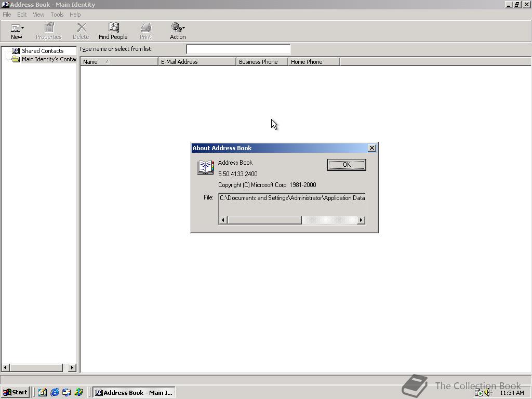Open the Help menu
The height and width of the screenshot is (399, 532).
[x=75, y=15]
